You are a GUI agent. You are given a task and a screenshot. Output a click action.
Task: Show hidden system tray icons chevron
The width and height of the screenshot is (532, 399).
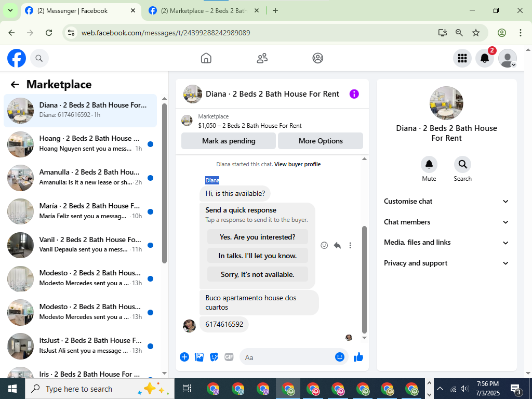coord(440,389)
